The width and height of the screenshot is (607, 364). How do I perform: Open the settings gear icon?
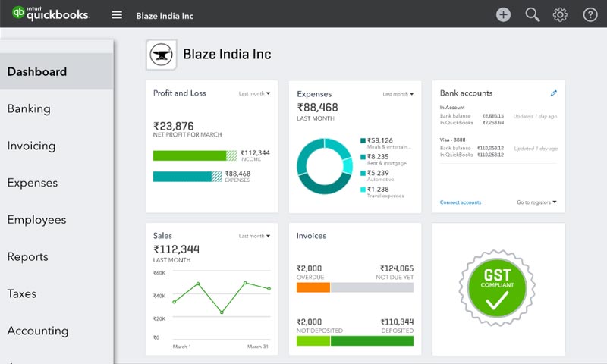[x=561, y=14]
